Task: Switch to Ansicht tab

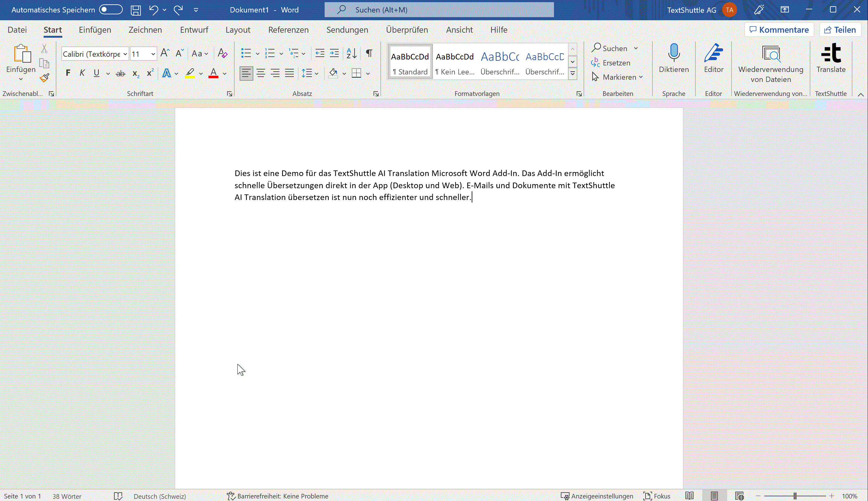Action: (459, 30)
